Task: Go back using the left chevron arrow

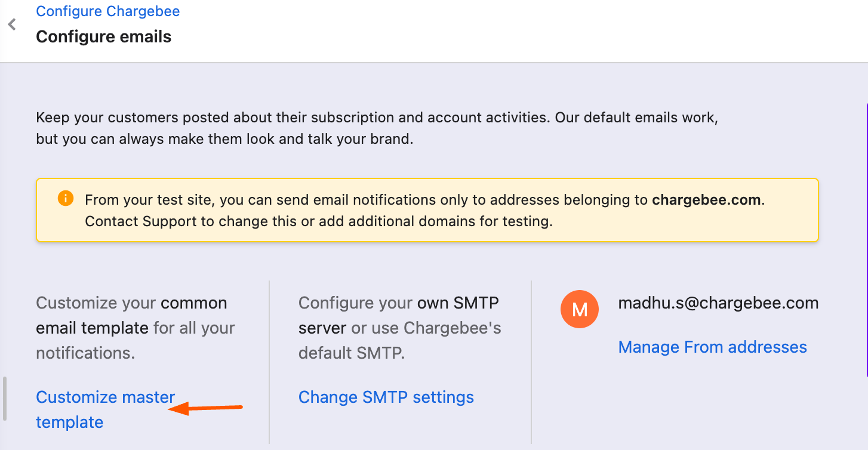Action: coord(12,24)
